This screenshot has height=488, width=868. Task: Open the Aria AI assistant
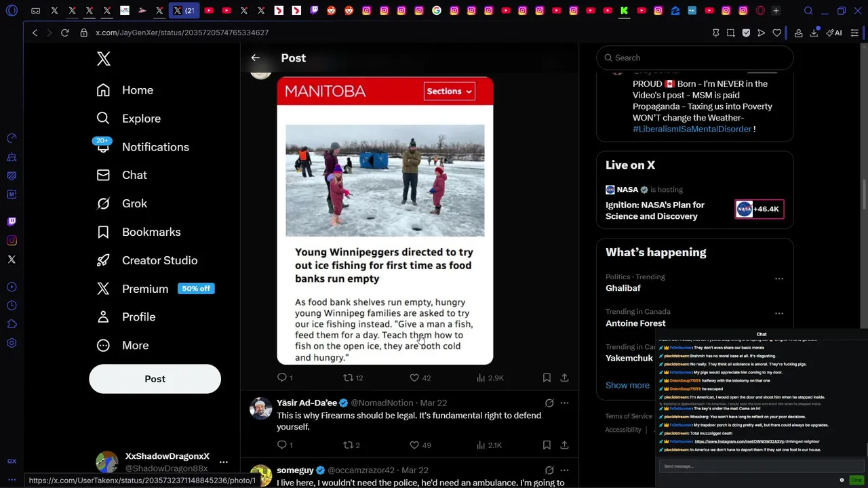tap(834, 33)
